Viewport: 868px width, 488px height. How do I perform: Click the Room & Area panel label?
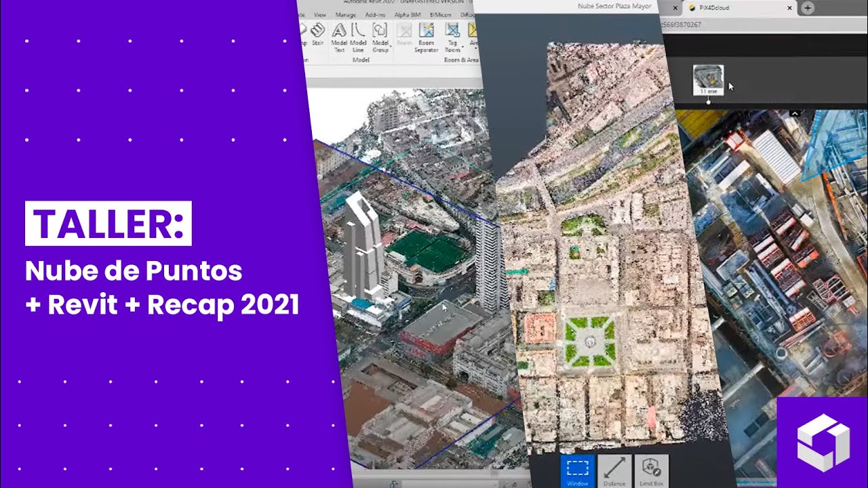tap(461, 60)
